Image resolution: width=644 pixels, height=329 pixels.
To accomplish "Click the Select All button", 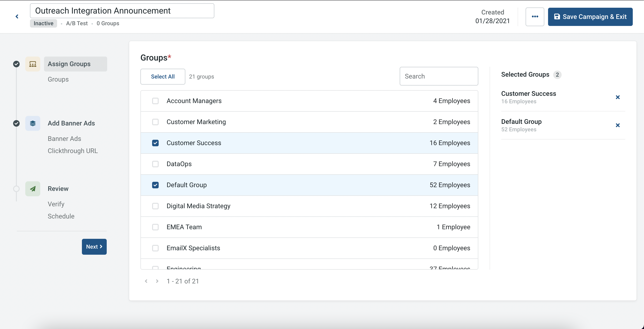I will click(x=163, y=77).
